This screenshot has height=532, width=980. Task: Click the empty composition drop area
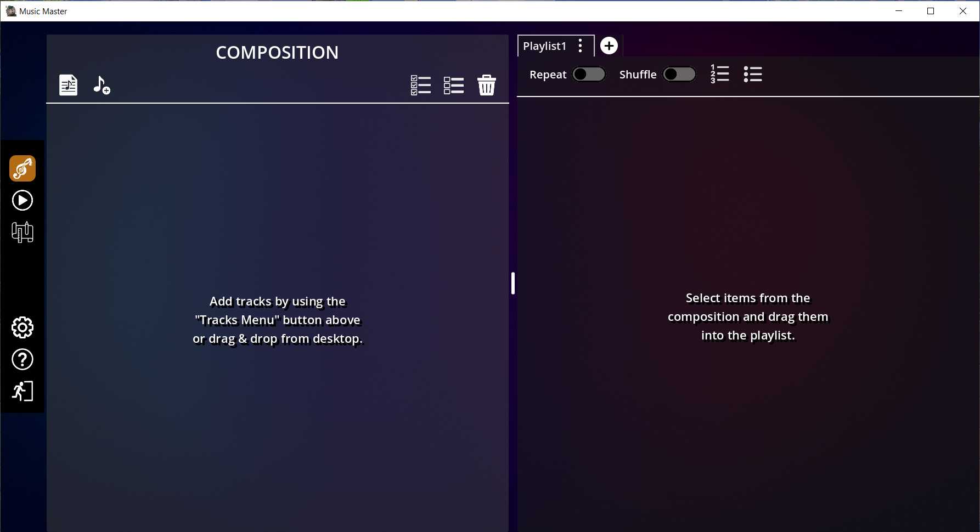tap(278, 219)
